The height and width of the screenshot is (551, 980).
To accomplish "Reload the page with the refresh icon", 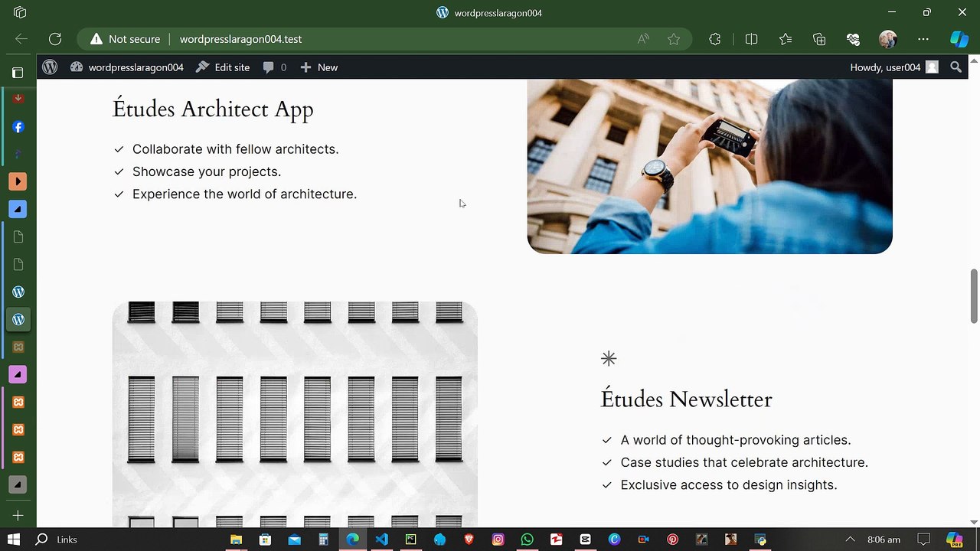I will (55, 39).
